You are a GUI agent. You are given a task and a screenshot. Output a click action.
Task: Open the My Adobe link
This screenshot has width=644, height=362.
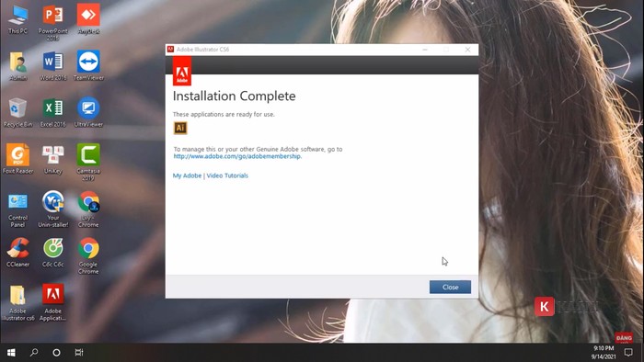point(187,175)
